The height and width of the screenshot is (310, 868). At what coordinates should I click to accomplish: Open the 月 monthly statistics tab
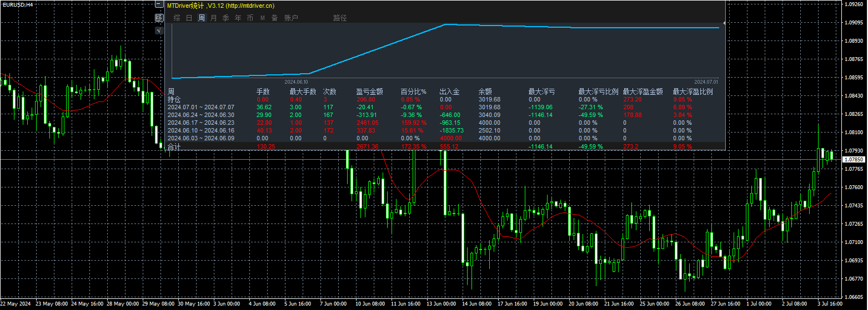213,18
